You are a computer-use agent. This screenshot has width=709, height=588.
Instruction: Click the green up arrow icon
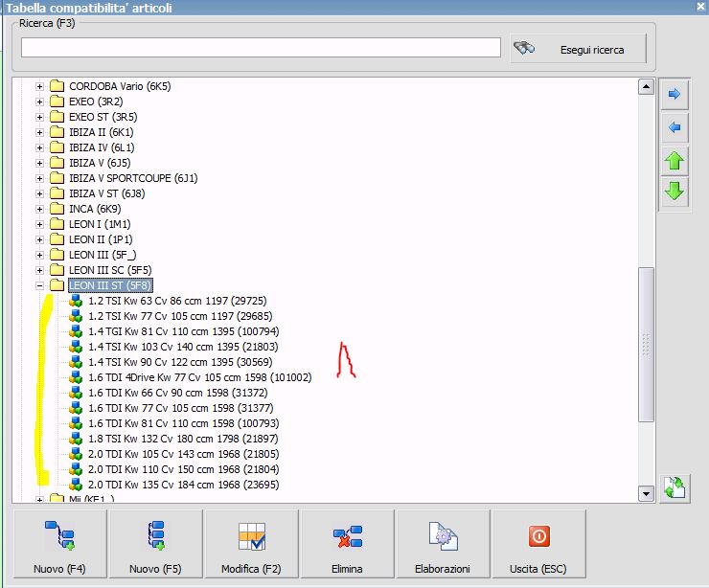(x=675, y=161)
